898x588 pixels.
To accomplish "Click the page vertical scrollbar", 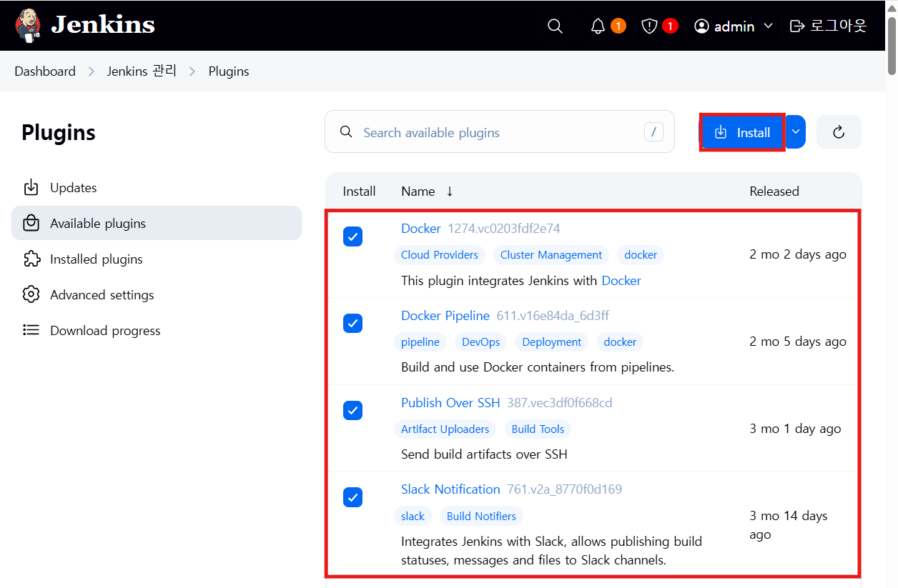I will click(x=892, y=45).
